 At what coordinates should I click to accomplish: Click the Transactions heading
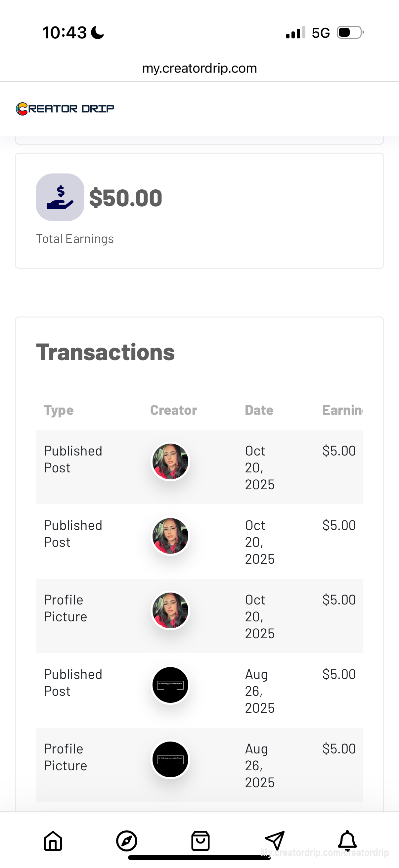(106, 352)
